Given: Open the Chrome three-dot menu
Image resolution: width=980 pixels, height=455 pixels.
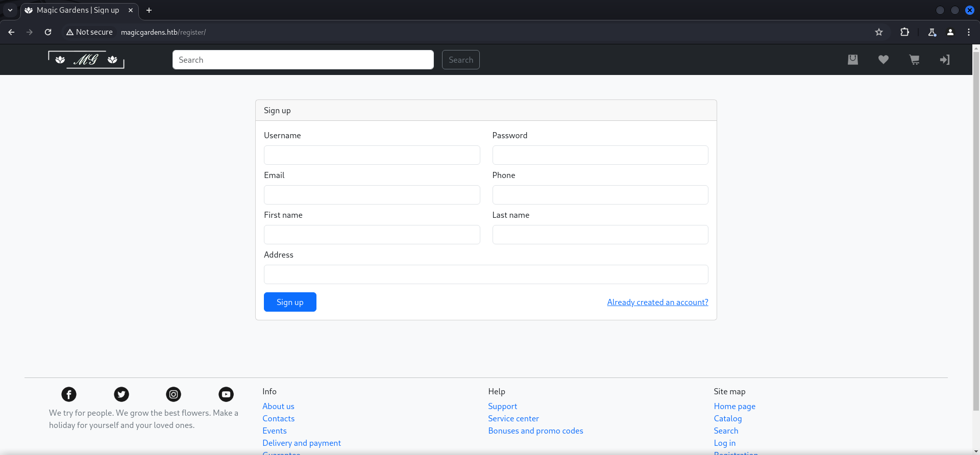Looking at the screenshot, I should tap(969, 32).
